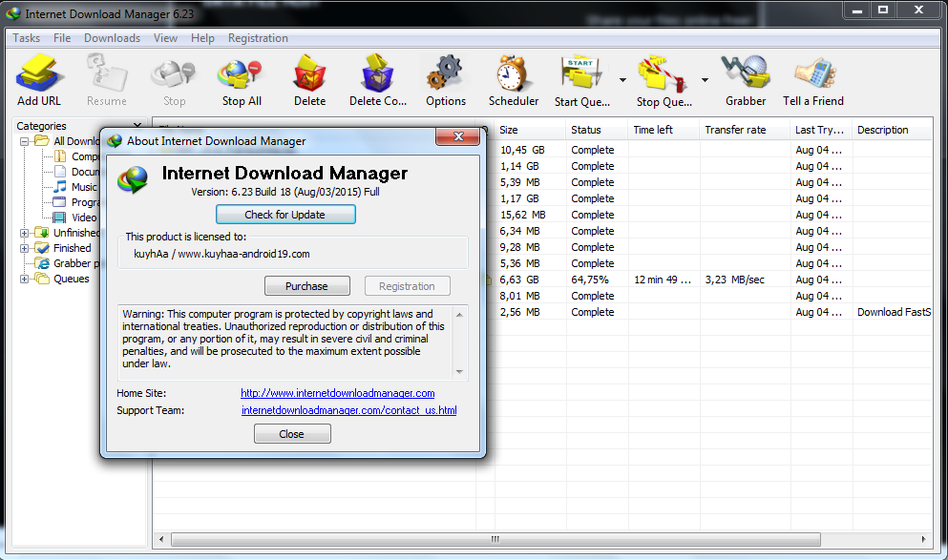Click the horizontal scrollbar right arrow
Image resolution: width=948 pixels, height=560 pixels.
(923, 539)
